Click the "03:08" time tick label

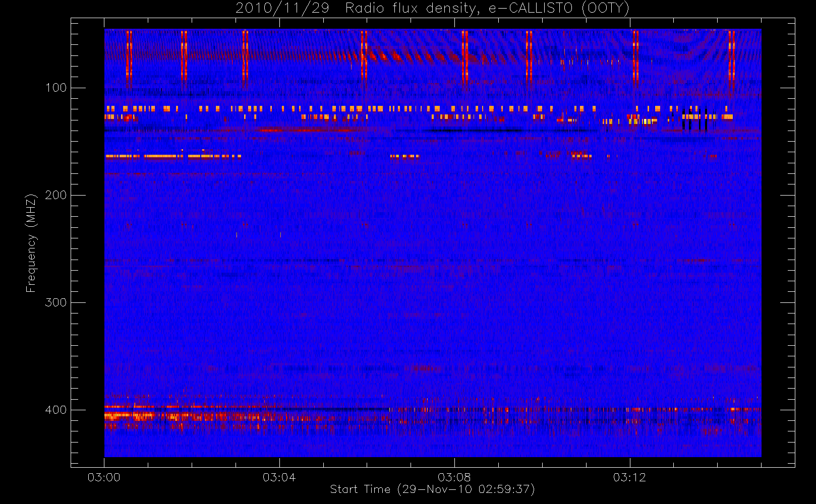point(454,477)
